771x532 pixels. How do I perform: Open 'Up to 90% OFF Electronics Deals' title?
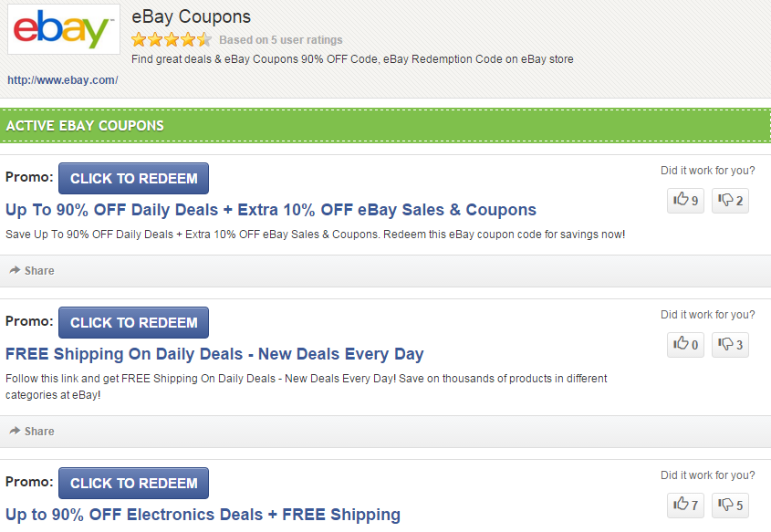coord(203,515)
